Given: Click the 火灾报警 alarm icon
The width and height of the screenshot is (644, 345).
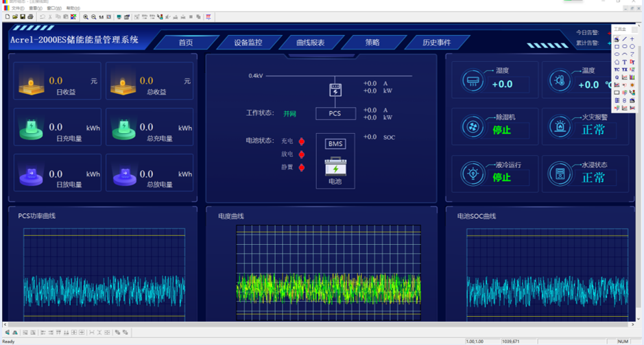Looking at the screenshot, I should 560,127.
